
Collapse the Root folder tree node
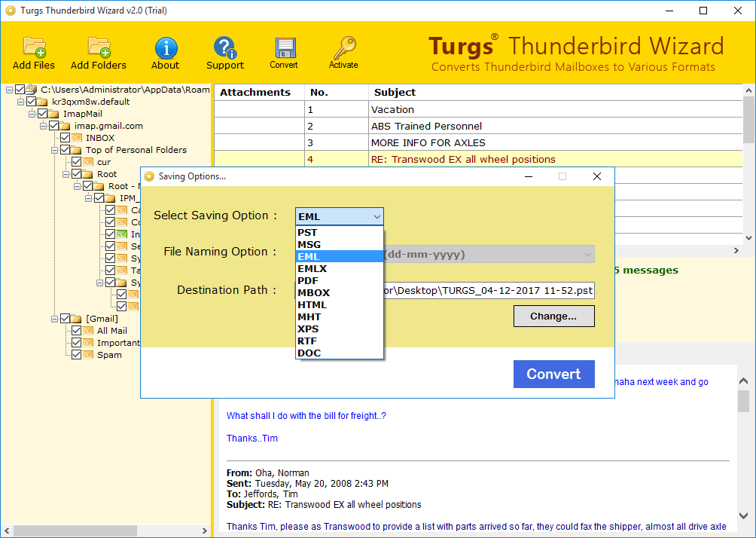pos(66,175)
